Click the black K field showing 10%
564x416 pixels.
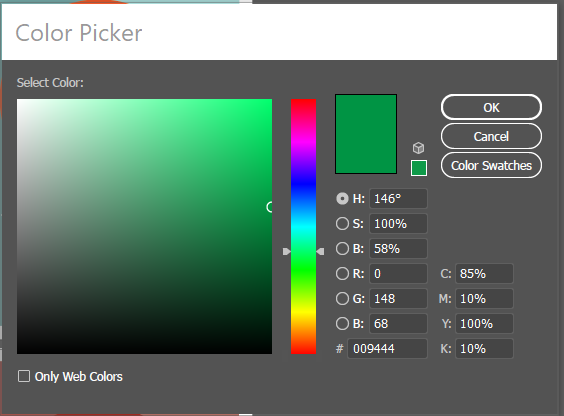(x=484, y=348)
